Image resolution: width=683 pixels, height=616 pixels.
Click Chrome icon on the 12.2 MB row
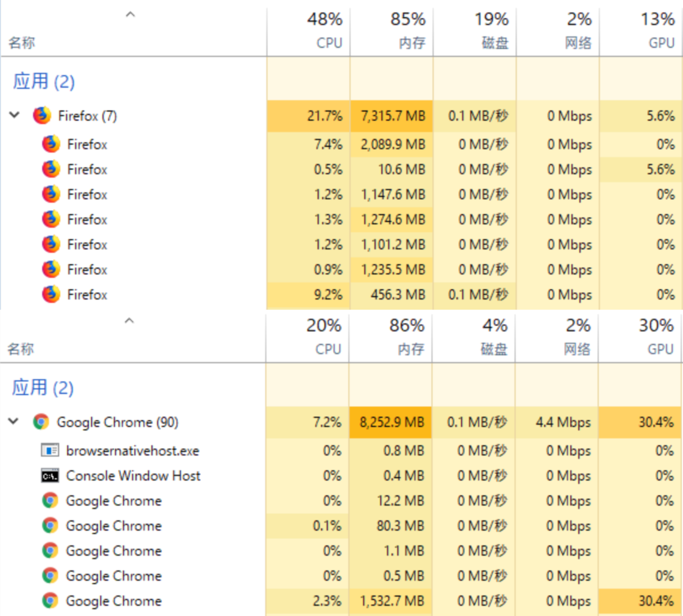50,501
